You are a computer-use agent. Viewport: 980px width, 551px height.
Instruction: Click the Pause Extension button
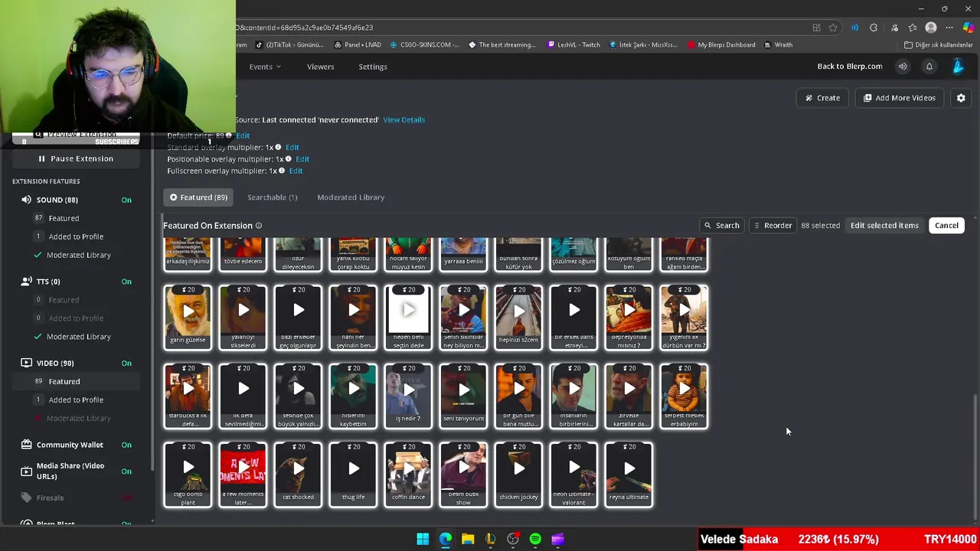[x=76, y=158]
